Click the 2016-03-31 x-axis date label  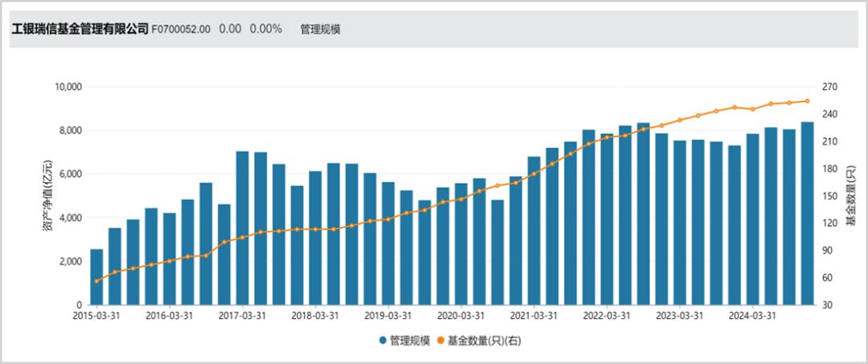click(x=170, y=317)
